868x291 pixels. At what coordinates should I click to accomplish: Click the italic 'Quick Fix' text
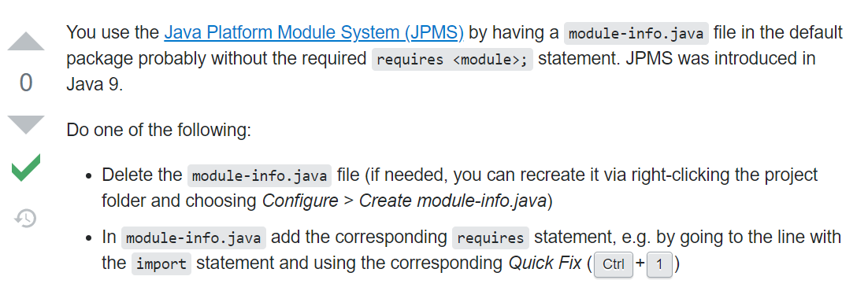point(545,263)
